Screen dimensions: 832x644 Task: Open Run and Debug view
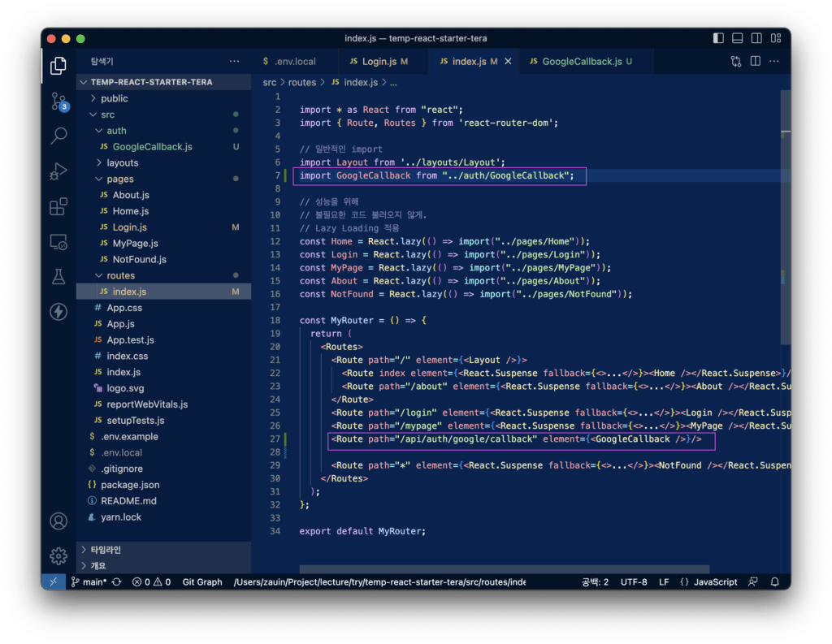[58, 171]
